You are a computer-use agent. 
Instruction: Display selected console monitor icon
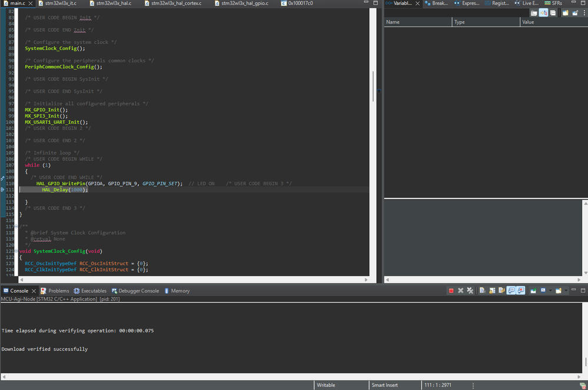tap(543, 291)
